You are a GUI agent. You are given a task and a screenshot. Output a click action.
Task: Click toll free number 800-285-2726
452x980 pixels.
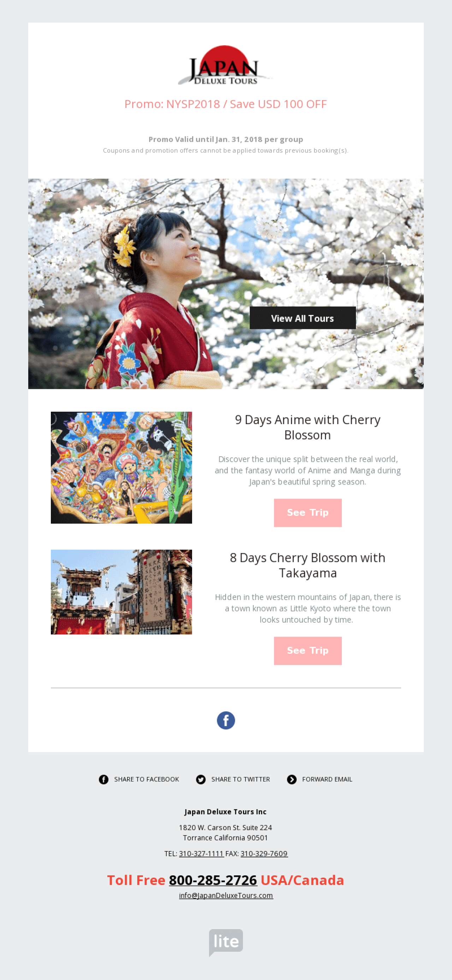click(213, 880)
